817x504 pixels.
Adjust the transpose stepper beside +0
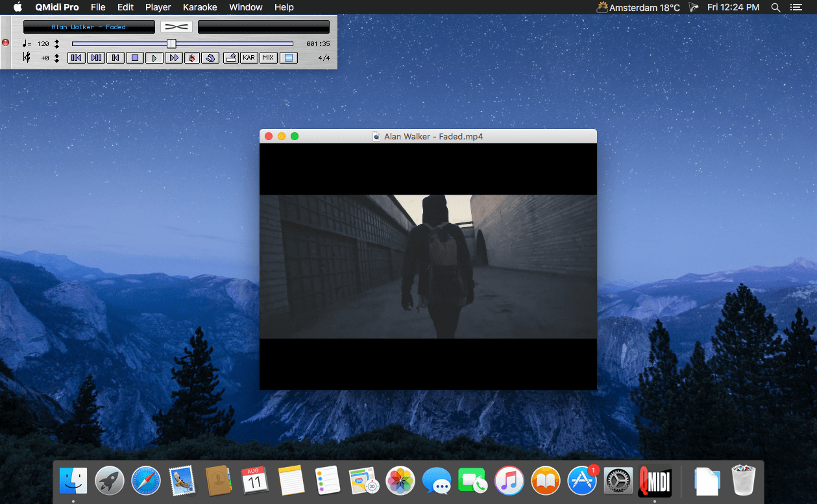[x=57, y=58]
